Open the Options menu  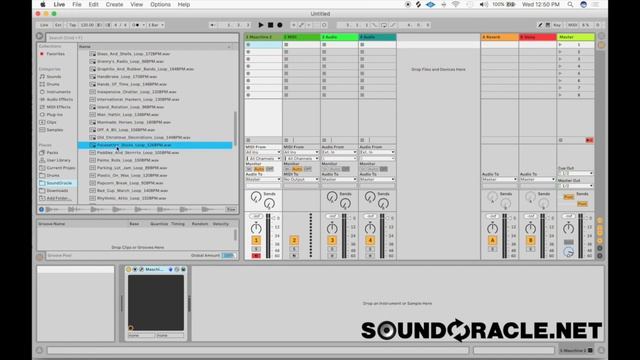tap(160, 4)
